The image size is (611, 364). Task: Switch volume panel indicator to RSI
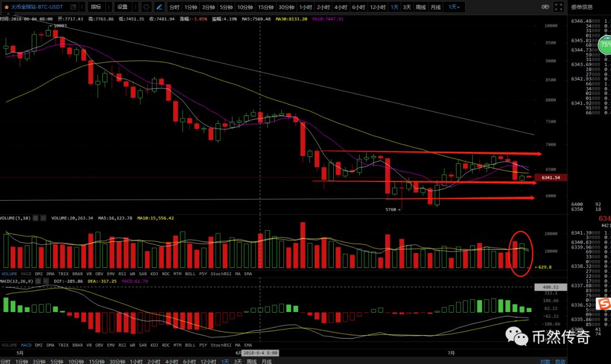pos(122,274)
